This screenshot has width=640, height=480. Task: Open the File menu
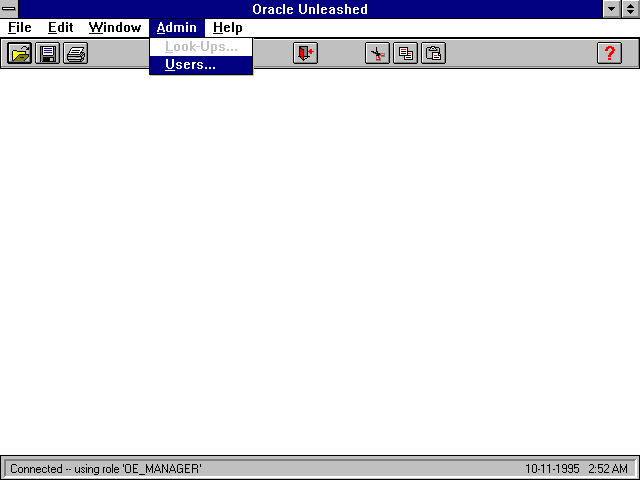point(20,28)
